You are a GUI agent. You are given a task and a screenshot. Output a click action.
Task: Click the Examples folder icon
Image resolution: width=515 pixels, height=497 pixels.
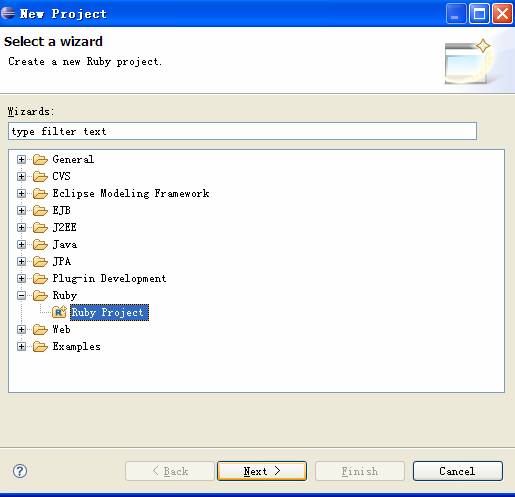pyautogui.click(x=40, y=347)
